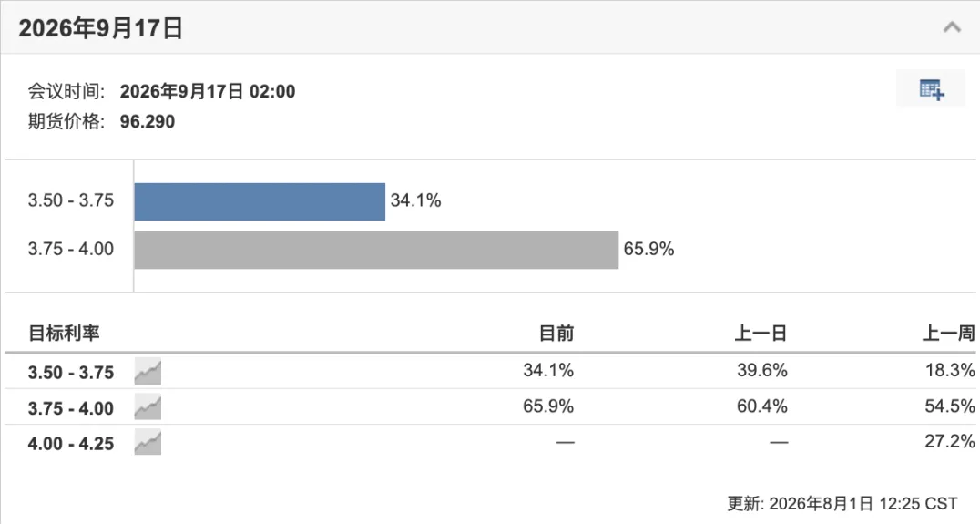The width and height of the screenshot is (980, 524).
Task: Collapse the 2026年9月17日 panel chevron
Action: point(951,27)
